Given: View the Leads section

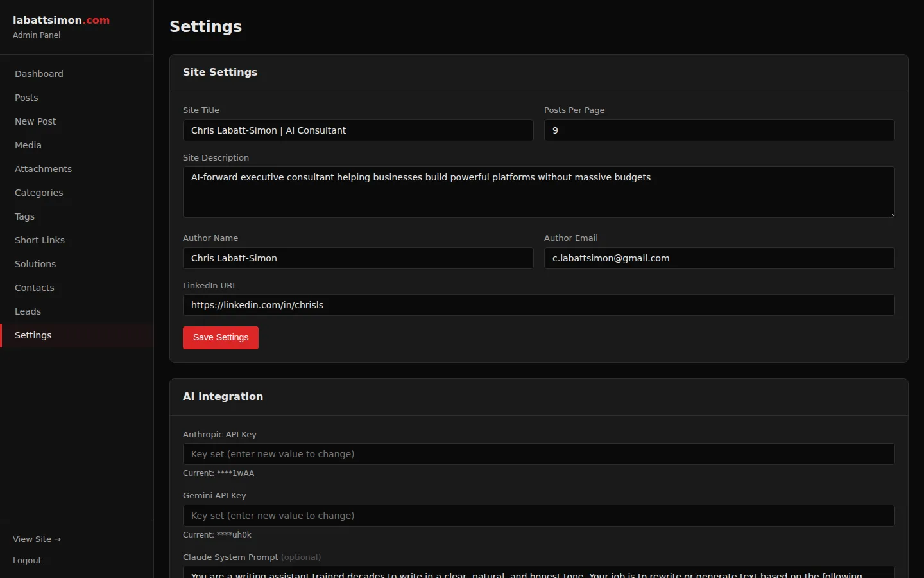Looking at the screenshot, I should (28, 311).
